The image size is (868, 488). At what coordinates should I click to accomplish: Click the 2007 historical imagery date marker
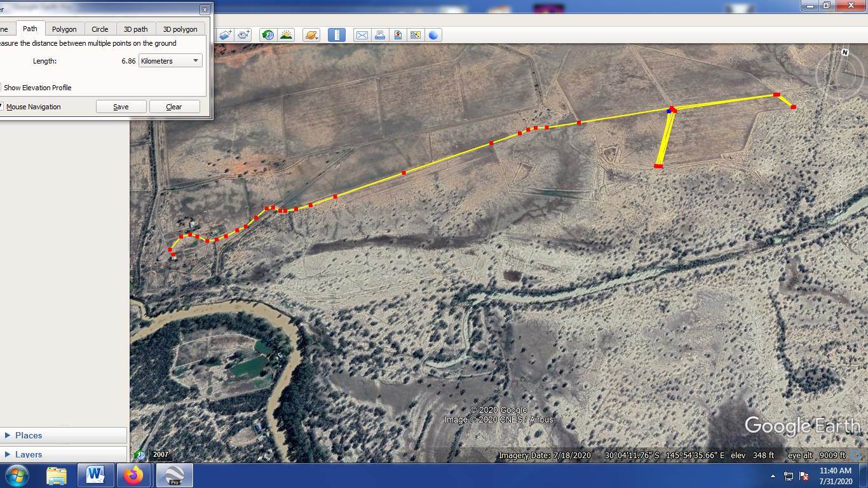click(x=160, y=454)
